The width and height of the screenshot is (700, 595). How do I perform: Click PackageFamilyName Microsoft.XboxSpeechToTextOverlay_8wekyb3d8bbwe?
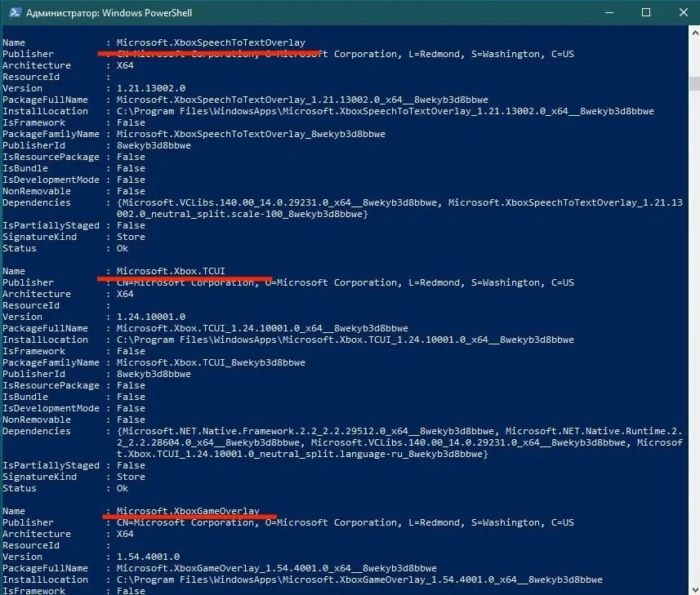click(x=251, y=134)
